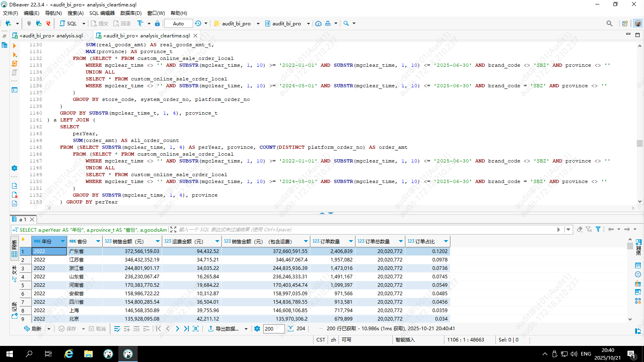The height and width of the screenshot is (362, 644).
Task: Click the orange execute SQL statement arrow
Action: coord(14,46)
